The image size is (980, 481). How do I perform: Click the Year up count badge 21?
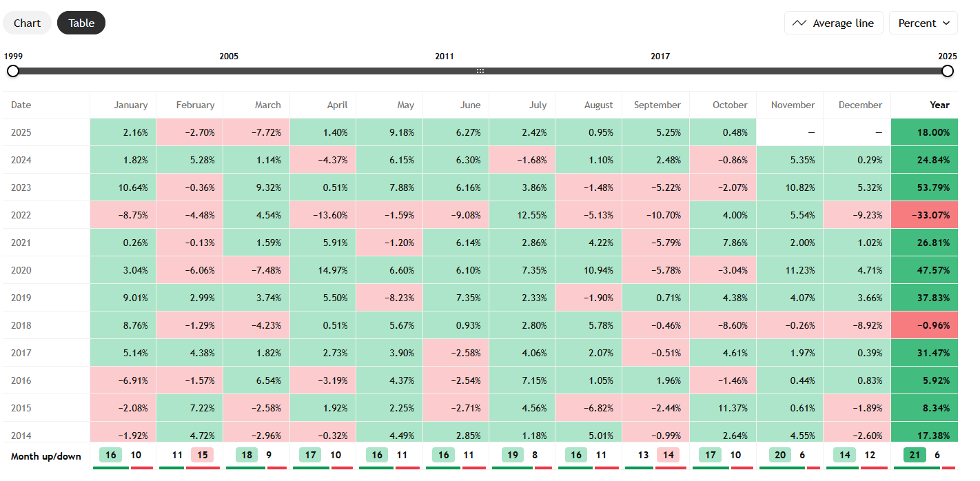(x=915, y=455)
